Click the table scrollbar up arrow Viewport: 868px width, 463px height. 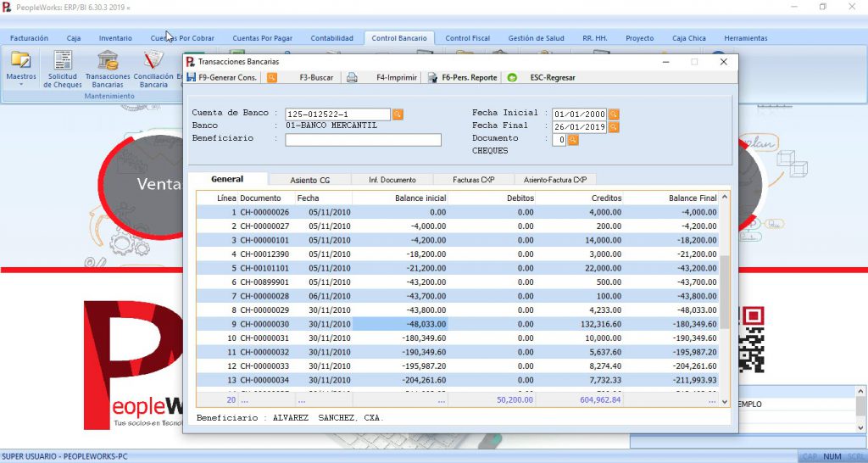tap(725, 198)
